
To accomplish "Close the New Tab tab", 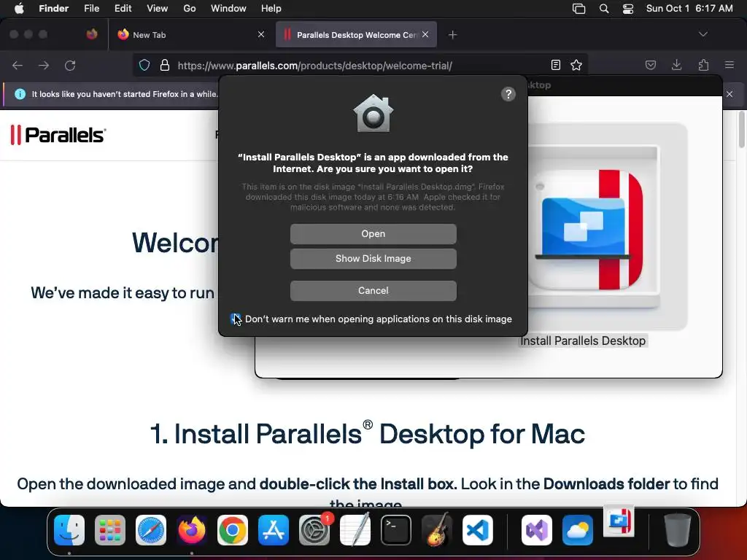I will click(x=261, y=34).
